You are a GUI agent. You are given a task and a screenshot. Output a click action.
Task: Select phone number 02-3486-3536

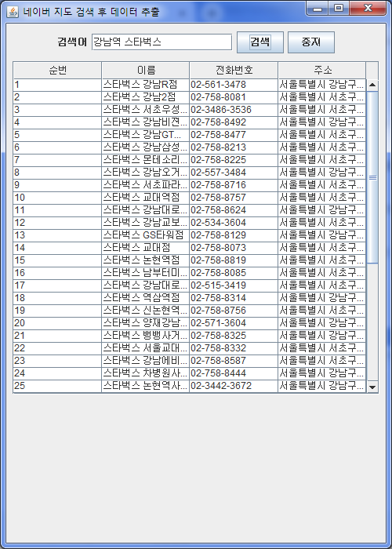(234, 110)
